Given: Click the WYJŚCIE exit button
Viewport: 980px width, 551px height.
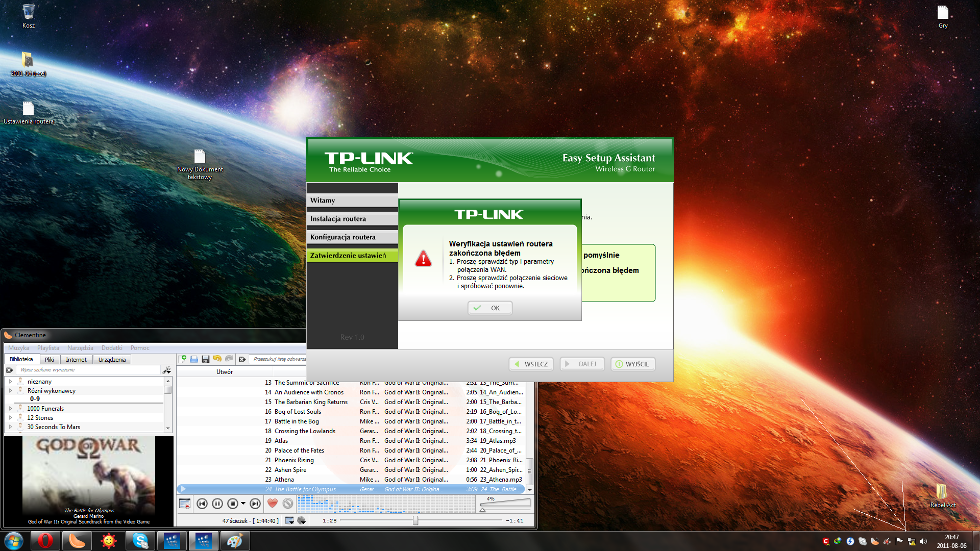Looking at the screenshot, I should pyautogui.click(x=633, y=364).
